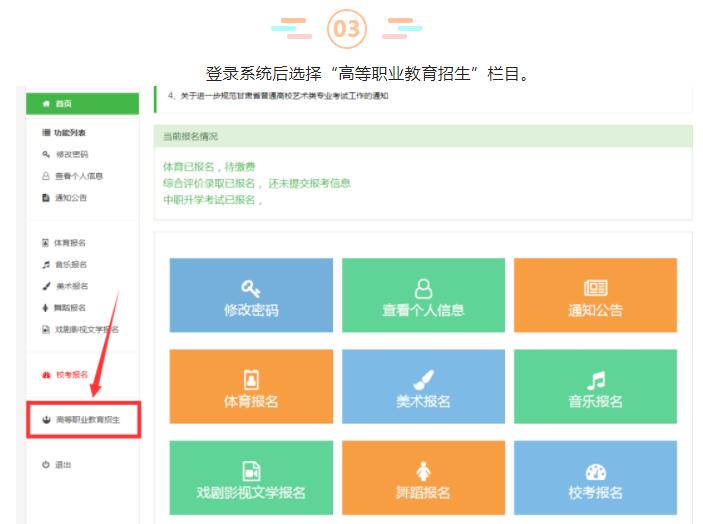The image size is (703, 524).
Task: Click the dashboard icon on 校考报名 tile
Action: coord(595,471)
